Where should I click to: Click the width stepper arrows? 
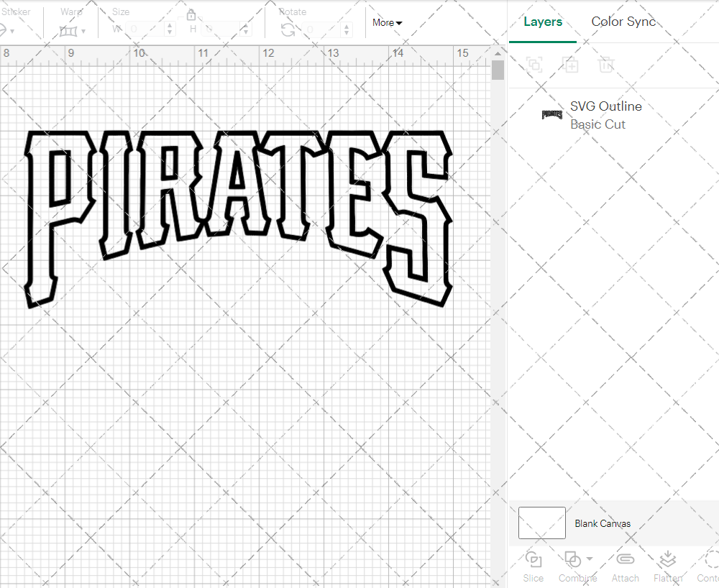170,29
